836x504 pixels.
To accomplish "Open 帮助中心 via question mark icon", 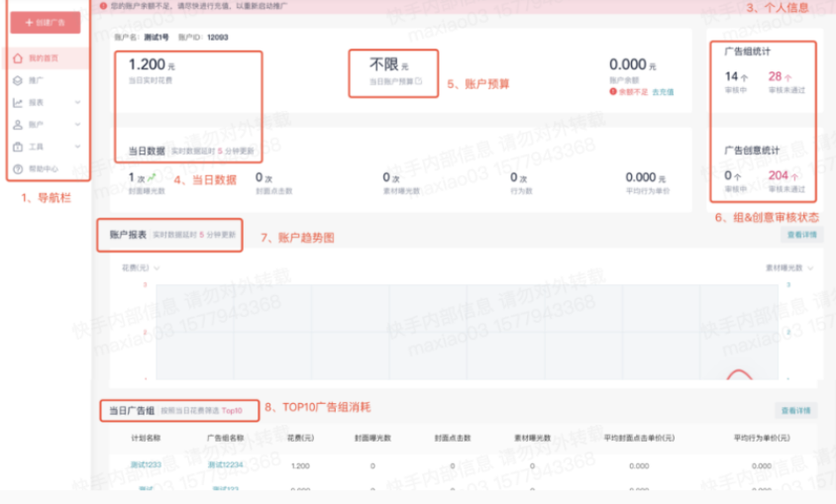I will [18, 169].
